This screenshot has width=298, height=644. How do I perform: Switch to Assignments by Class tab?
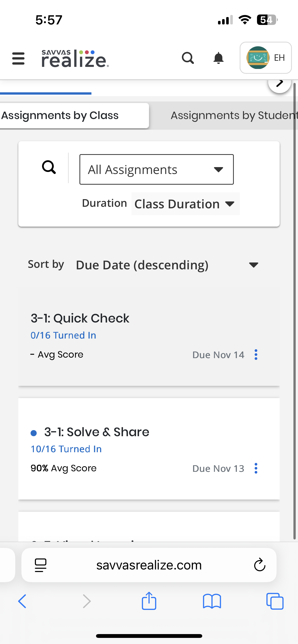60,115
